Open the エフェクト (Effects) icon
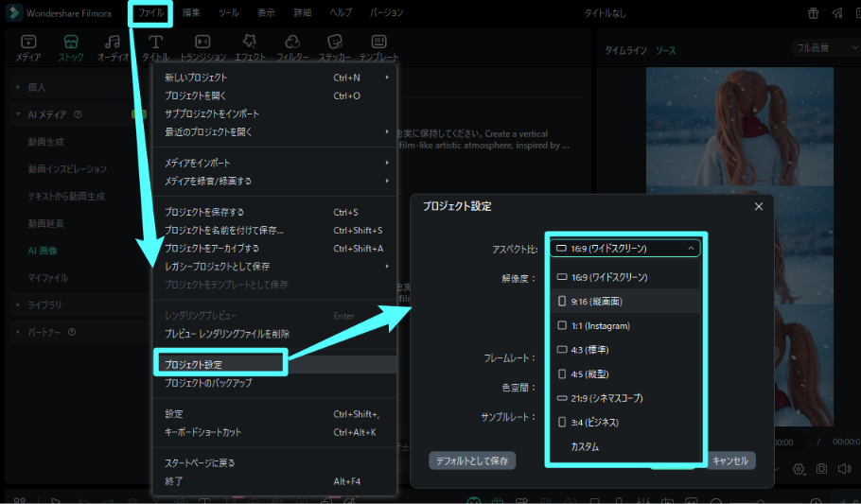The width and height of the screenshot is (861, 504). 250,43
